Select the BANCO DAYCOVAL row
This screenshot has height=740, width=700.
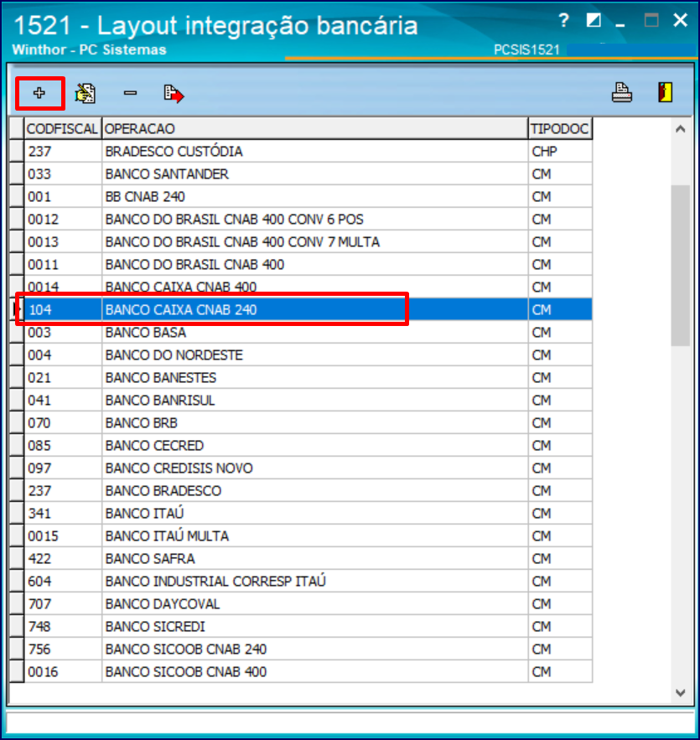pos(308,604)
